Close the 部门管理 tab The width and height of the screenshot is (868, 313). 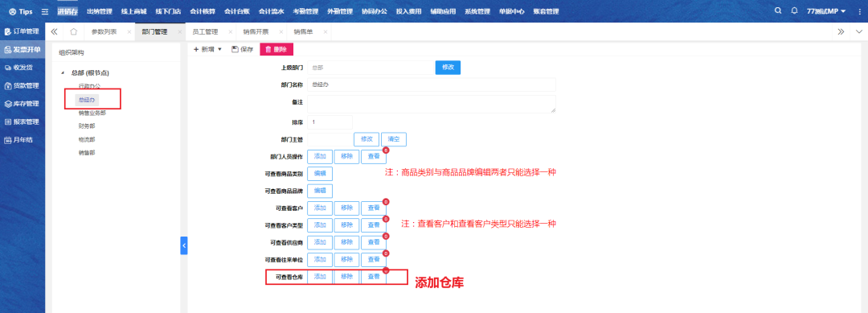point(179,32)
